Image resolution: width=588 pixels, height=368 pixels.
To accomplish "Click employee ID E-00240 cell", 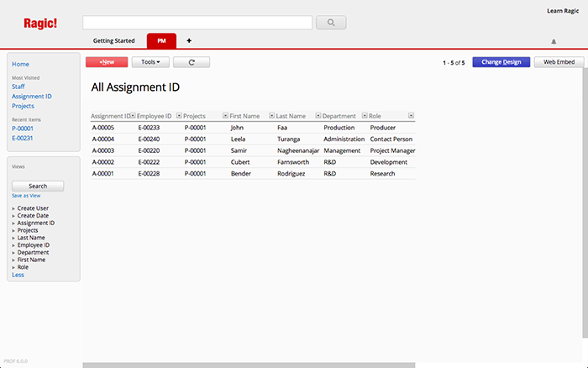I will (x=149, y=139).
